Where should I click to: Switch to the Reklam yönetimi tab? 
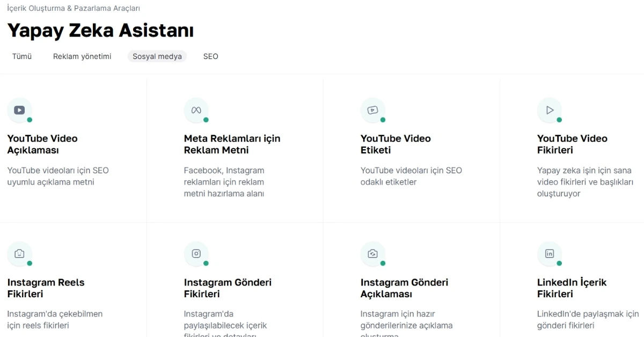pyautogui.click(x=82, y=56)
